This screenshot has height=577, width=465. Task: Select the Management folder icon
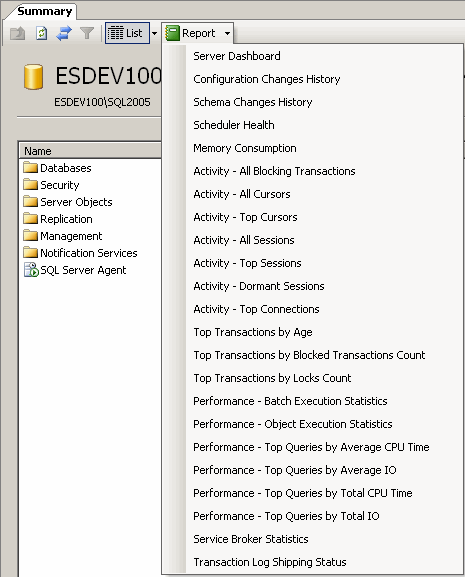pos(30,236)
